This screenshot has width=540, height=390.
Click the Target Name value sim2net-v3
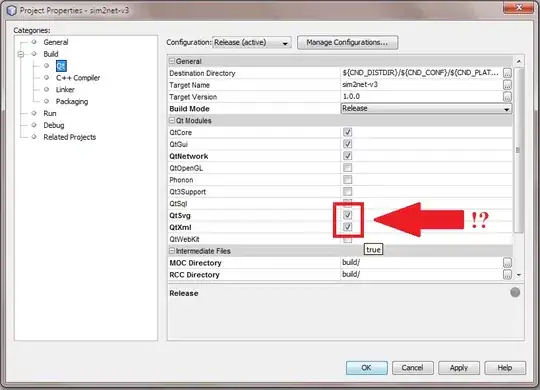tap(360, 85)
